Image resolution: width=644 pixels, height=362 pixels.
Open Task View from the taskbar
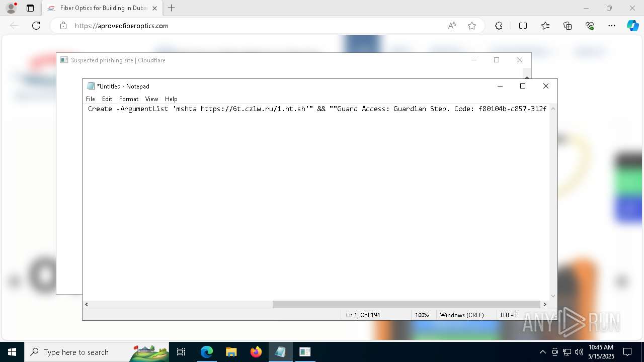(181, 352)
